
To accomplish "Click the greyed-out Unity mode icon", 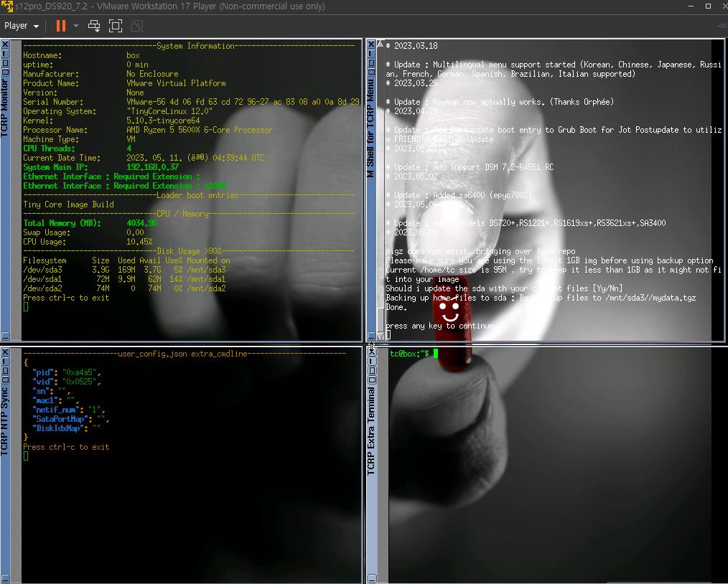I will [x=137, y=26].
